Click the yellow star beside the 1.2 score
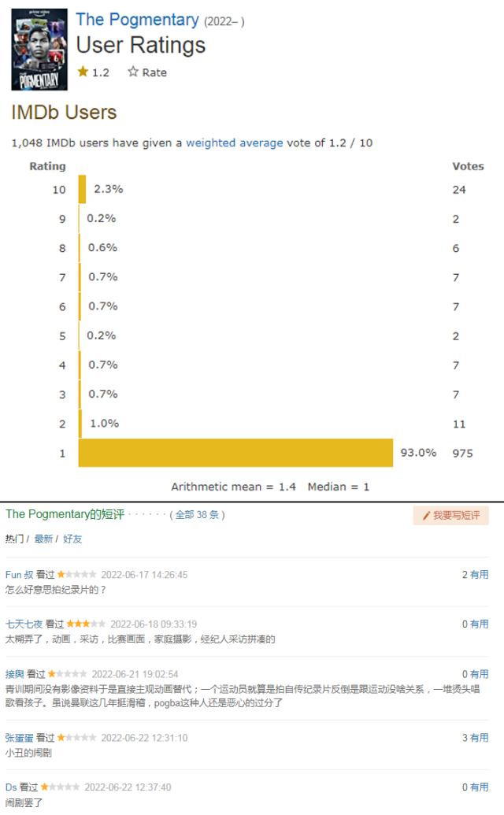Image resolution: width=504 pixels, height=815 pixels. tap(83, 71)
